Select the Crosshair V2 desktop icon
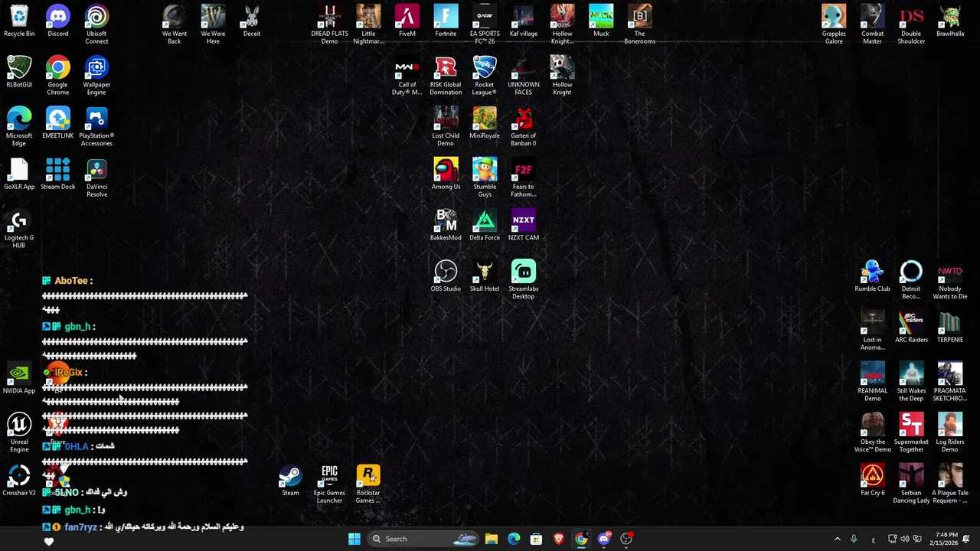 click(19, 480)
